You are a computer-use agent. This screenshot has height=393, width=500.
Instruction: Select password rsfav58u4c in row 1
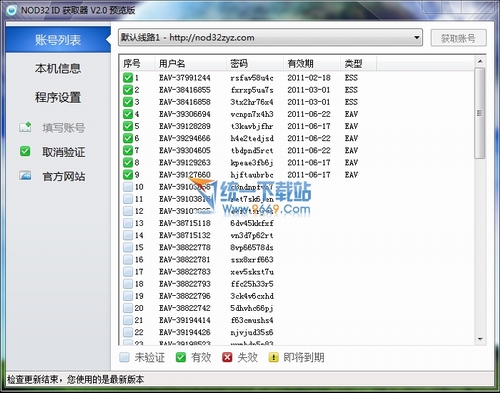[252, 78]
